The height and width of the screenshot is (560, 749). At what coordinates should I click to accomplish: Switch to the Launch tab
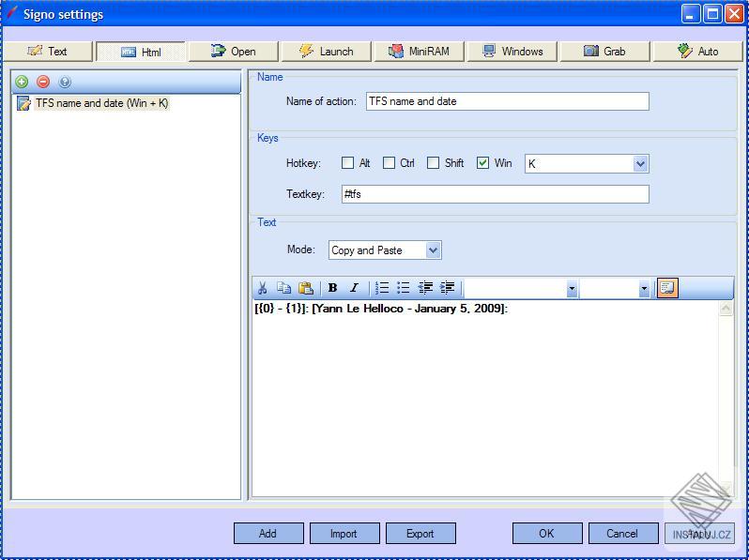point(327,51)
